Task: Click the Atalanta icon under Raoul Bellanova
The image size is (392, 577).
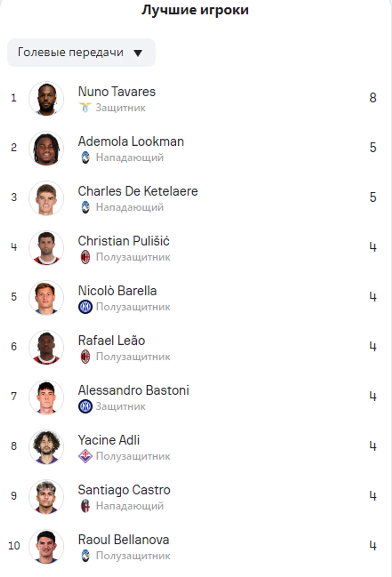Action: 85,556
